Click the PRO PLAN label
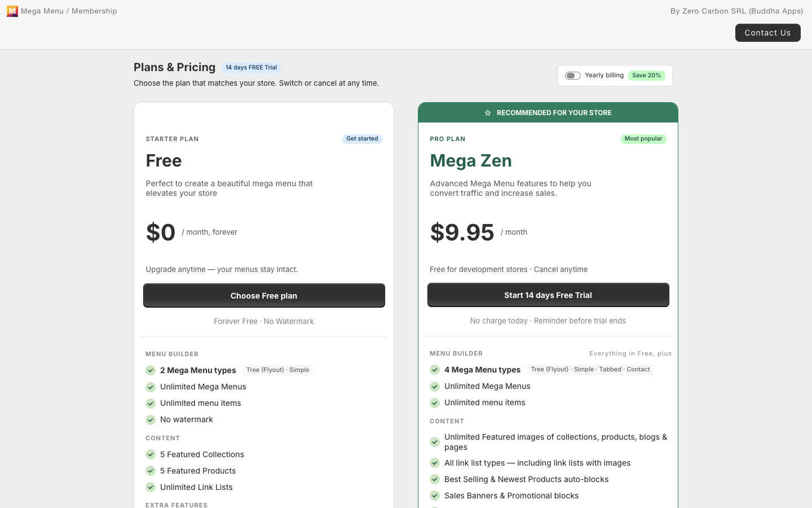812x508 pixels. coord(448,139)
